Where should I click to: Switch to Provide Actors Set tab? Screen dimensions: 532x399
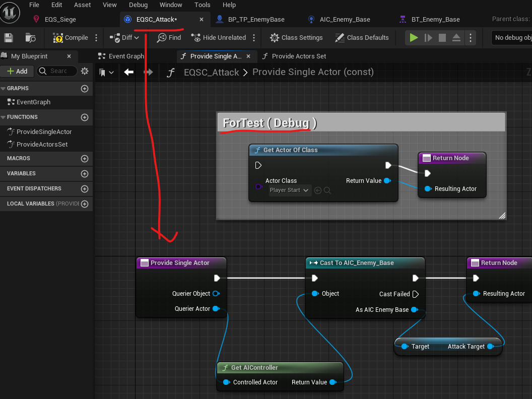click(x=294, y=56)
